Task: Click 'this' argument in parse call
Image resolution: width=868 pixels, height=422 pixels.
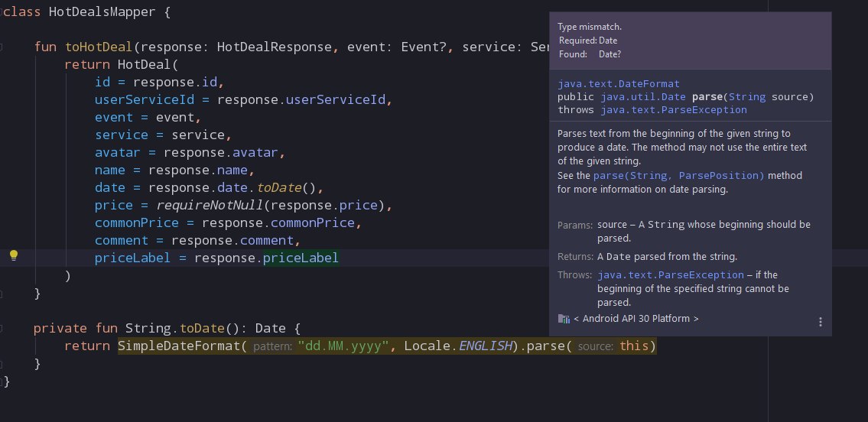Action: (634, 346)
